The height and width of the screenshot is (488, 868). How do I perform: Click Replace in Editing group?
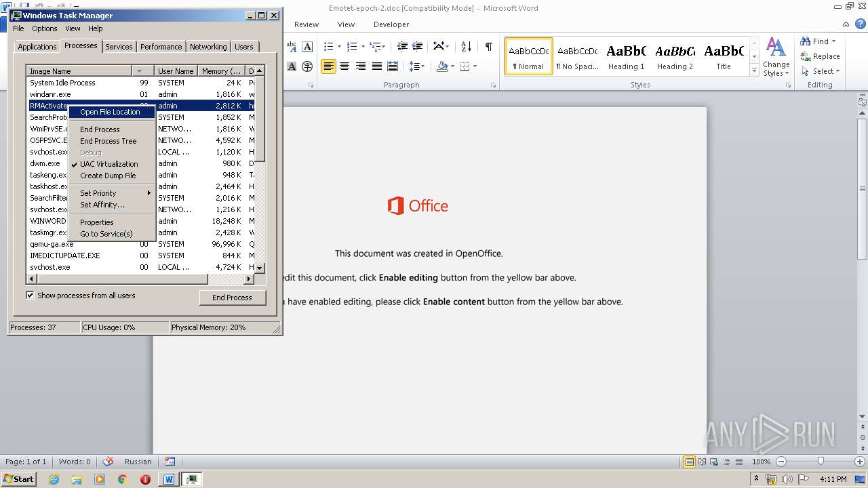coord(820,56)
